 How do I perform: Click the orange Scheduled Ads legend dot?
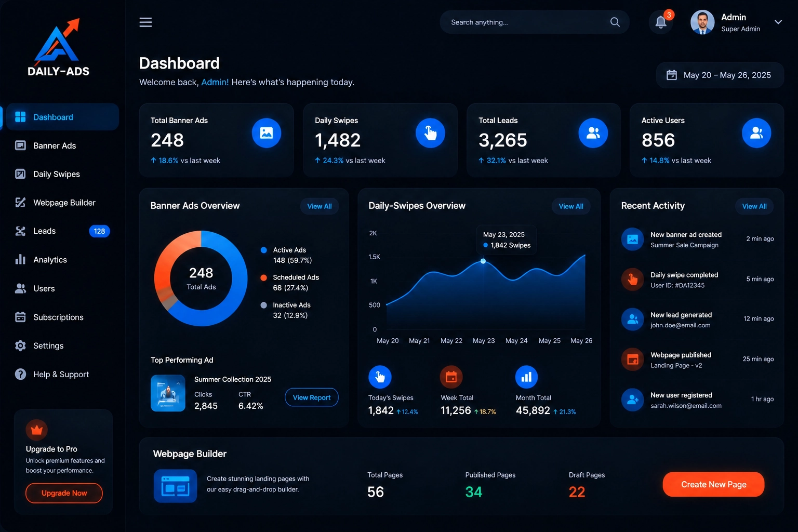click(264, 277)
